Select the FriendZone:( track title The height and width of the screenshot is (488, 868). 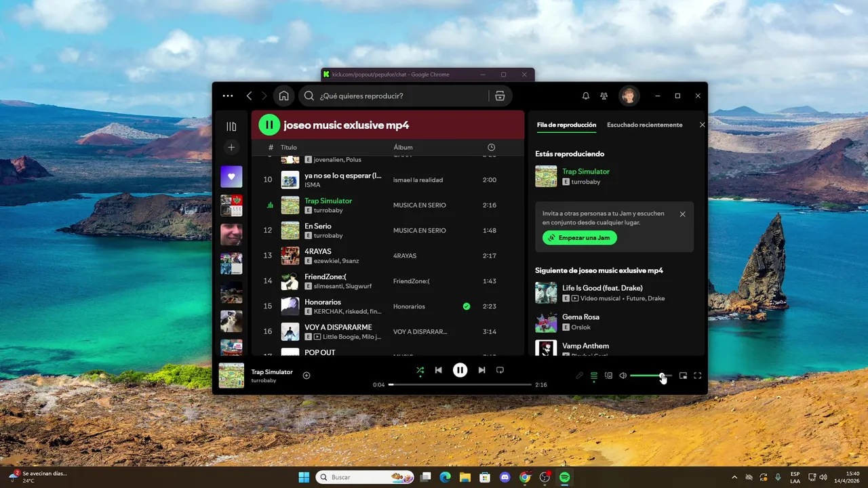pyautogui.click(x=325, y=277)
